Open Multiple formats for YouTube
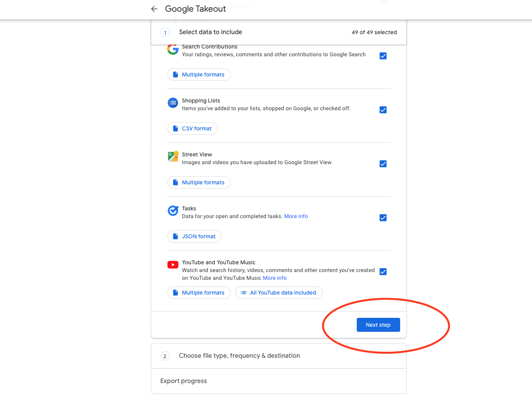 (x=199, y=293)
